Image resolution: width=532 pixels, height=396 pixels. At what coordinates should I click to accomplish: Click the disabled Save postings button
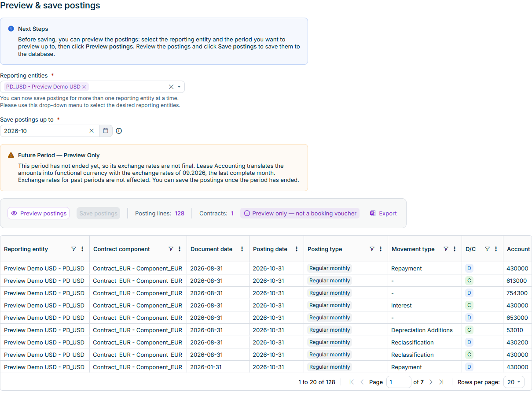point(99,213)
